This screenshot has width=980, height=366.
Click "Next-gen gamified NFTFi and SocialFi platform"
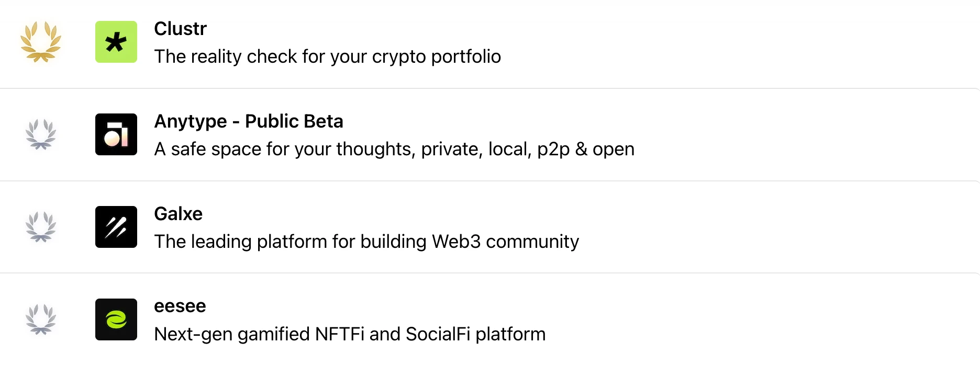point(350,334)
